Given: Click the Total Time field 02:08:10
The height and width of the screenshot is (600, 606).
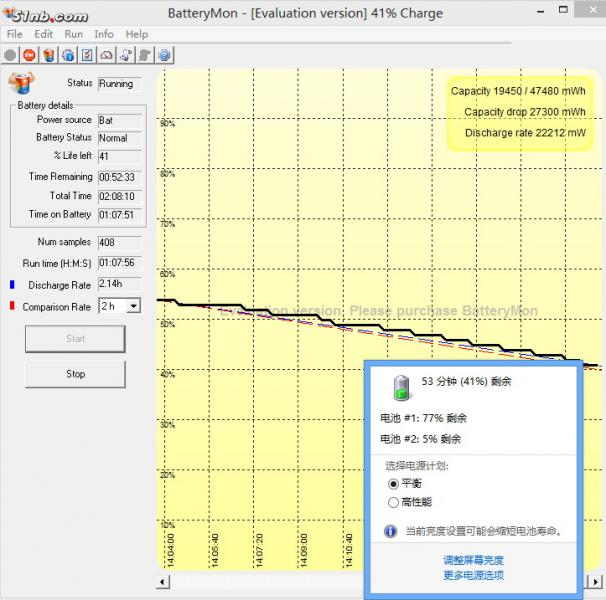Looking at the screenshot, I should click(120, 196).
